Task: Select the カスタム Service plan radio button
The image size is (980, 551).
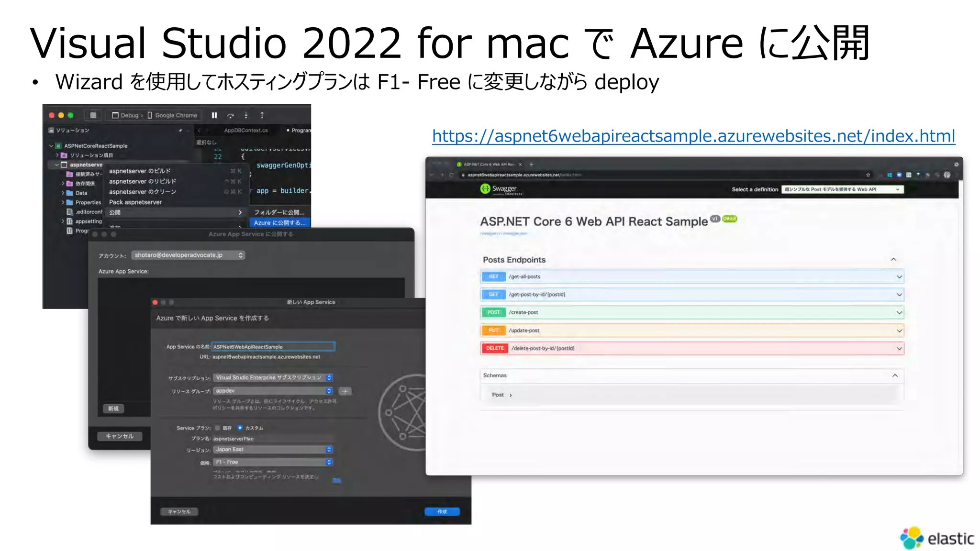Action: [240, 428]
